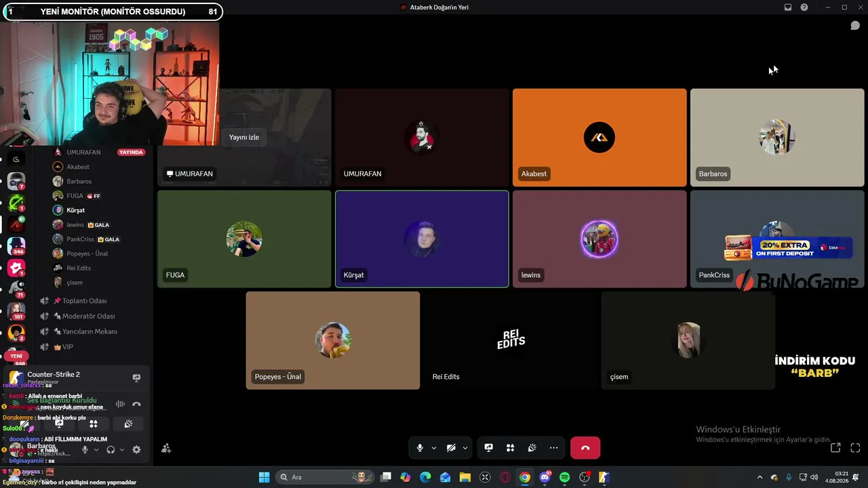
Task: Expand output device options in user panel
Action: (x=122, y=449)
